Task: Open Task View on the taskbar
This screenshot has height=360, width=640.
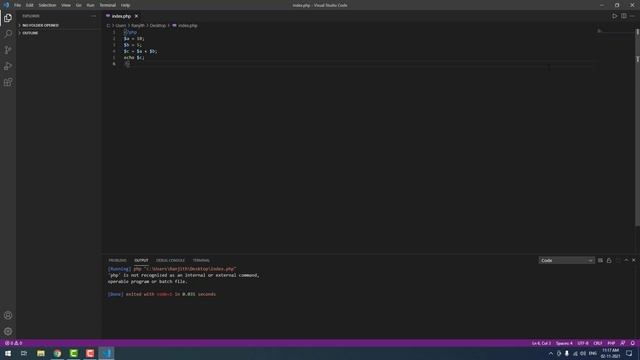Action: (24, 353)
